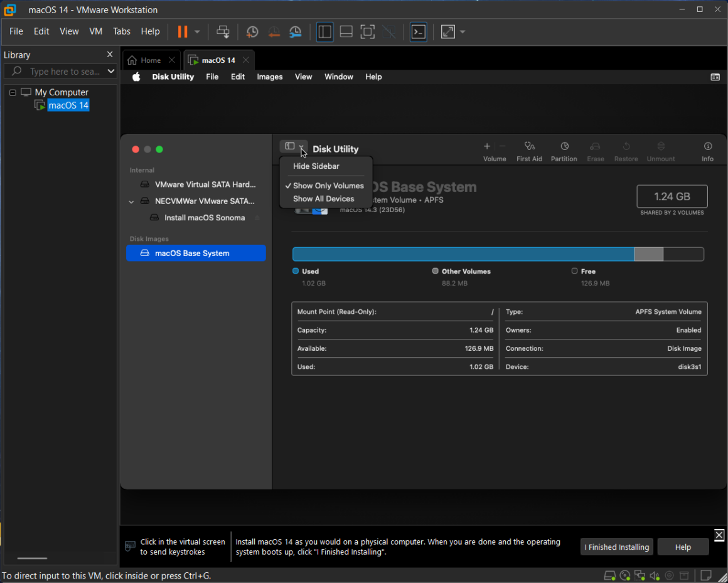Choose Hide Sidebar from the dropdown

pos(316,166)
